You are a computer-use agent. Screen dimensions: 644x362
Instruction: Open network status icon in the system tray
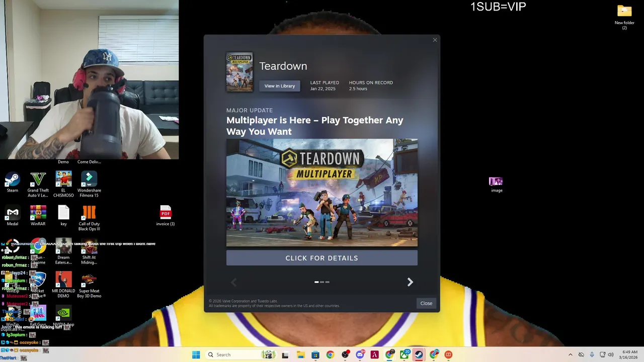[602, 354]
